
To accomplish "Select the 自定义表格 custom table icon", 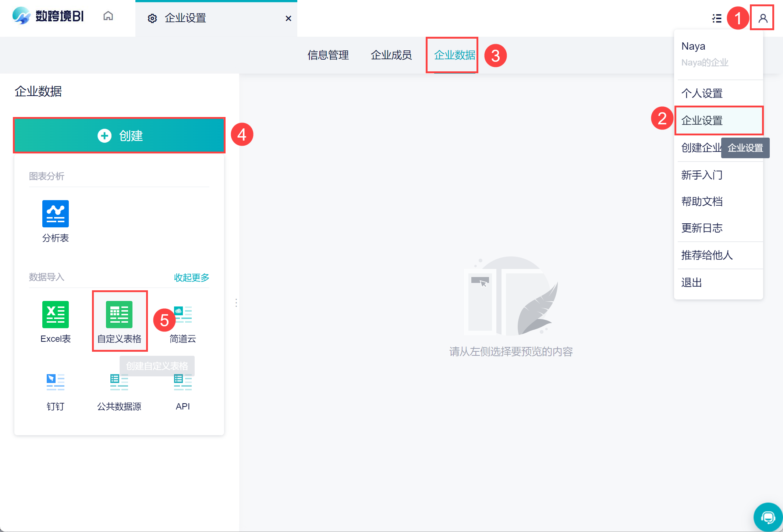I will [x=119, y=315].
